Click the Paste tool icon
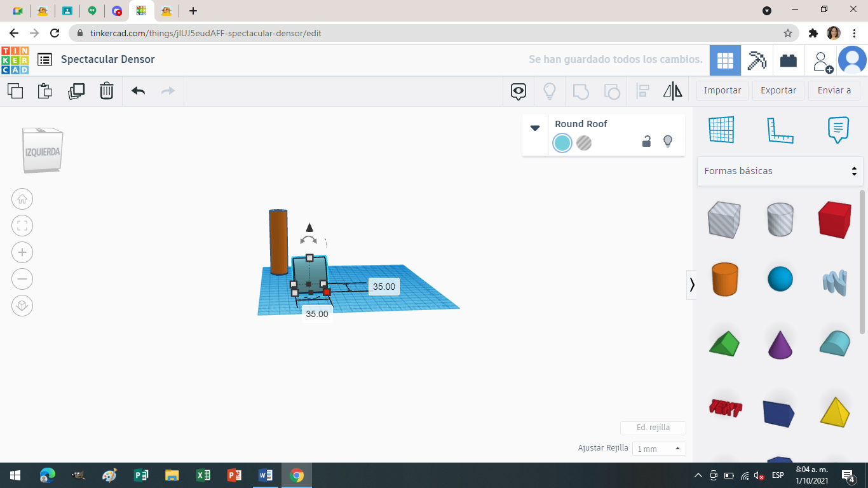This screenshot has height=488, width=868. pyautogui.click(x=45, y=91)
